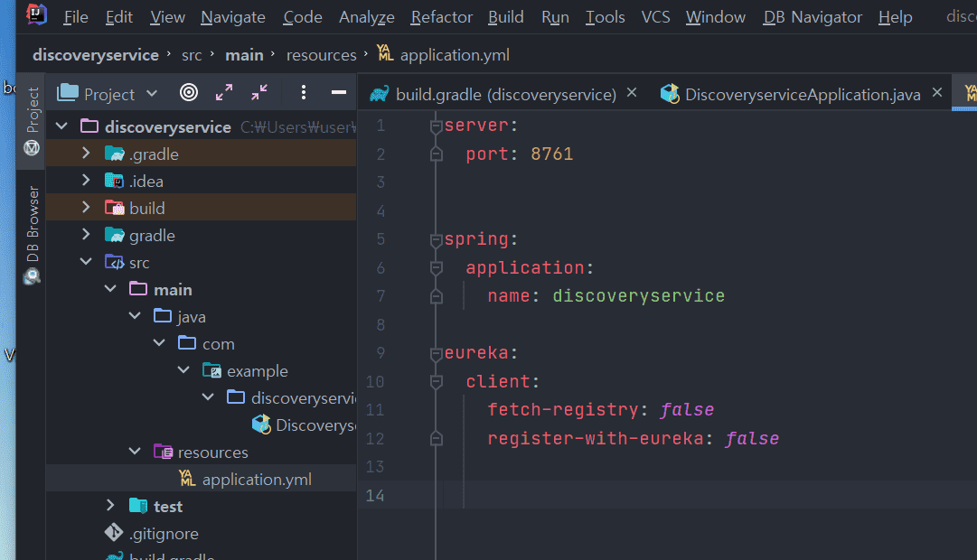Open Project panel options (three dots)

point(304,93)
